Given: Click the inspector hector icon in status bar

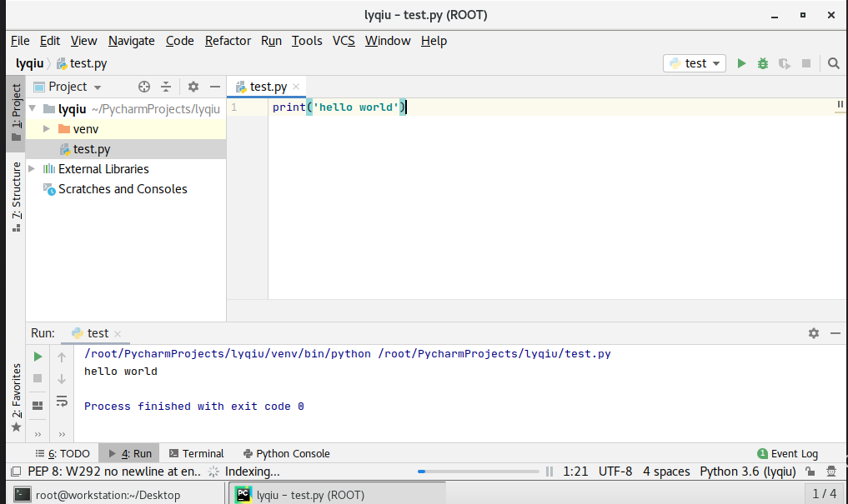Looking at the screenshot, I should click(x=831, y=472).
